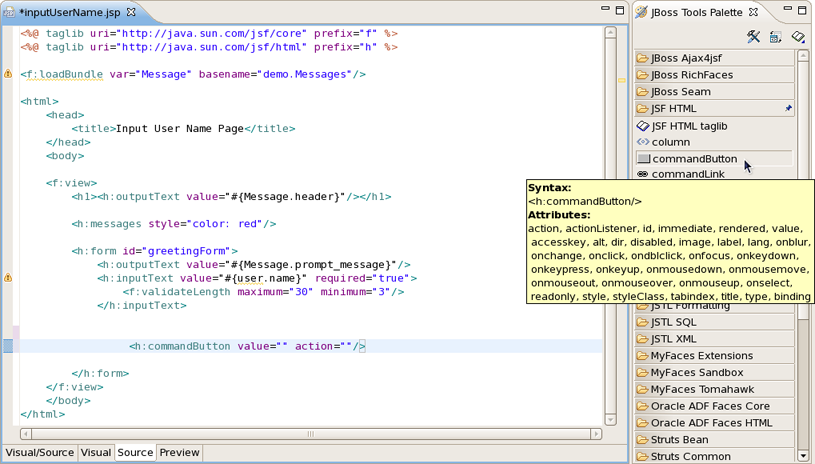The height and width of the screenshot is (464, 815).
Task: Toggle the pin on JSF HTML group
Action: (x=788, y=108)
